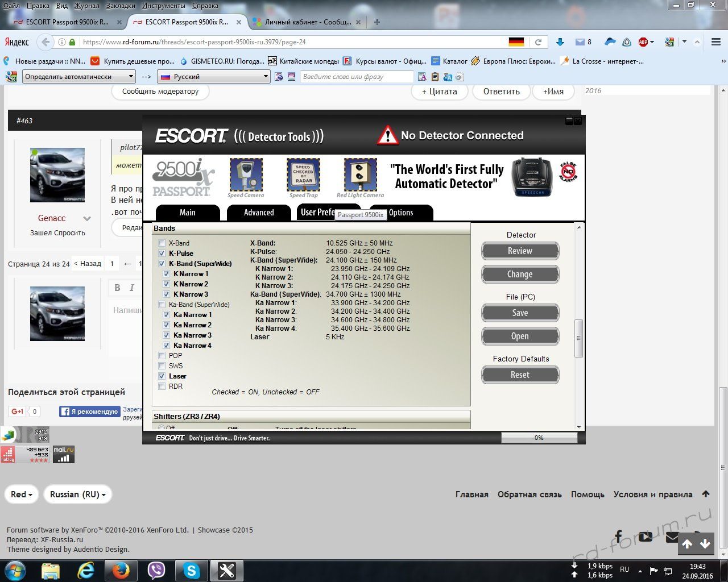Click the scroll-to-bottom white arrow button
Viewport: 728px width, 582px height.
pyautogui.click(x=705, y=544)
